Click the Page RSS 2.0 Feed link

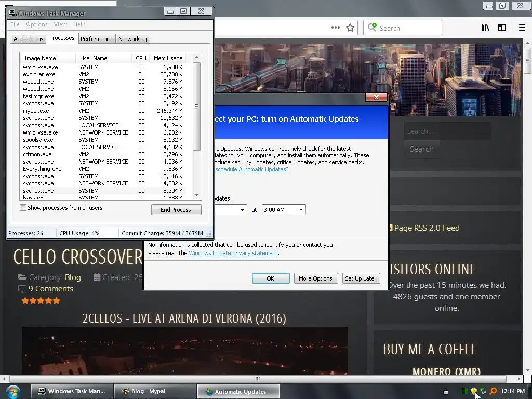pyautogui.click(x=427, y=228)
